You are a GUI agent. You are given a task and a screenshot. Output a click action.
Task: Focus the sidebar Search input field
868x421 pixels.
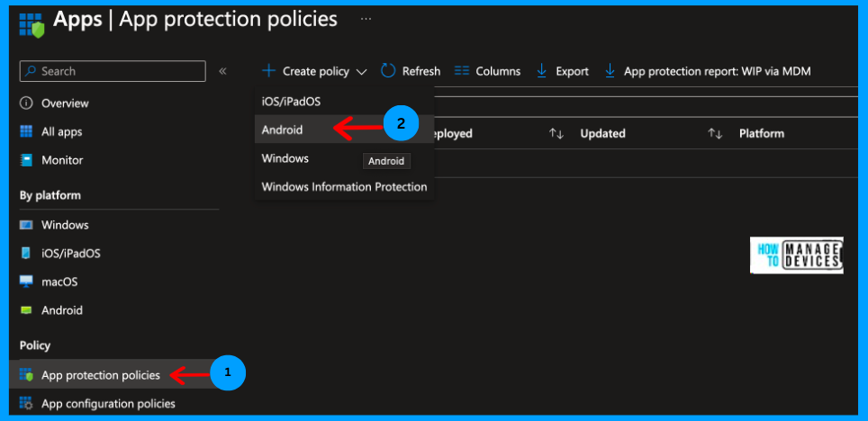(113, 71)
